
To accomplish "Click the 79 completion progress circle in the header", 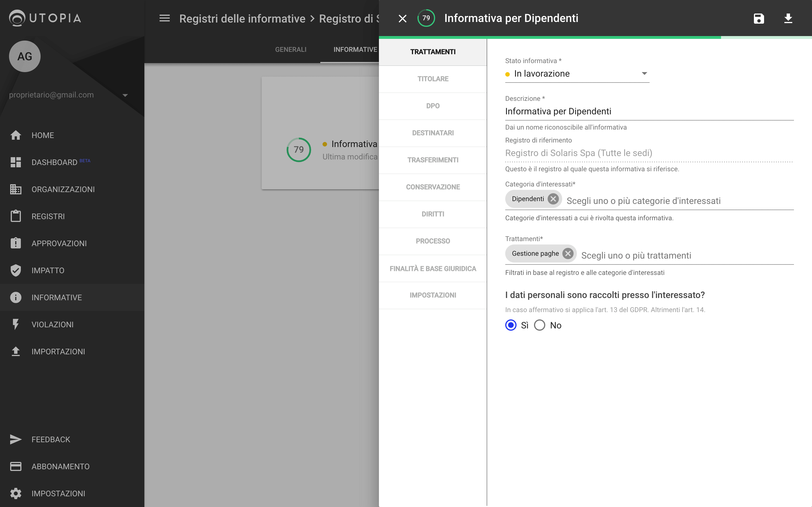I will pos(426,18).
